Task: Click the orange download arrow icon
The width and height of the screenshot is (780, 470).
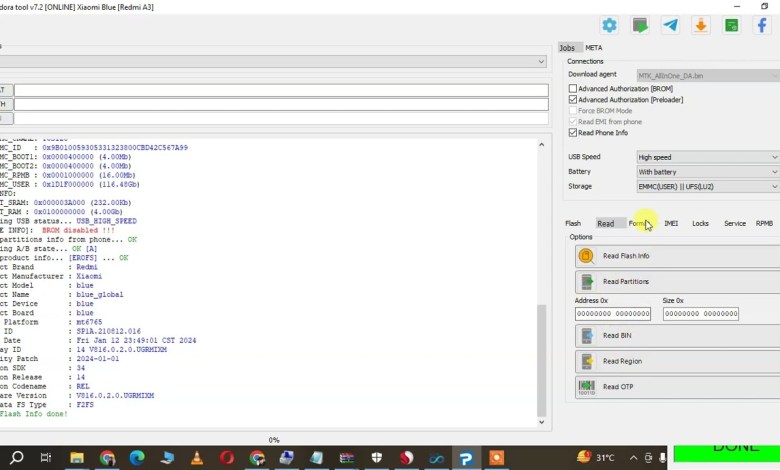Action: (x=701, y=25)
